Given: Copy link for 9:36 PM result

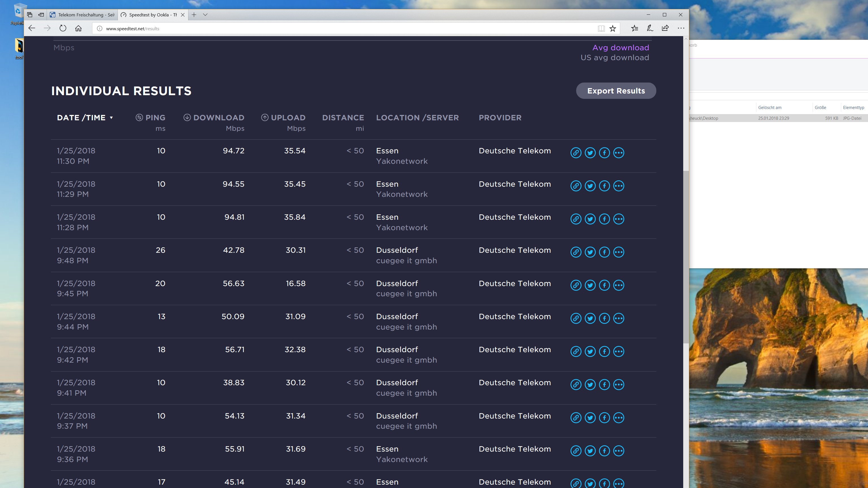Looking at the screenshot, I should (576, 451).
